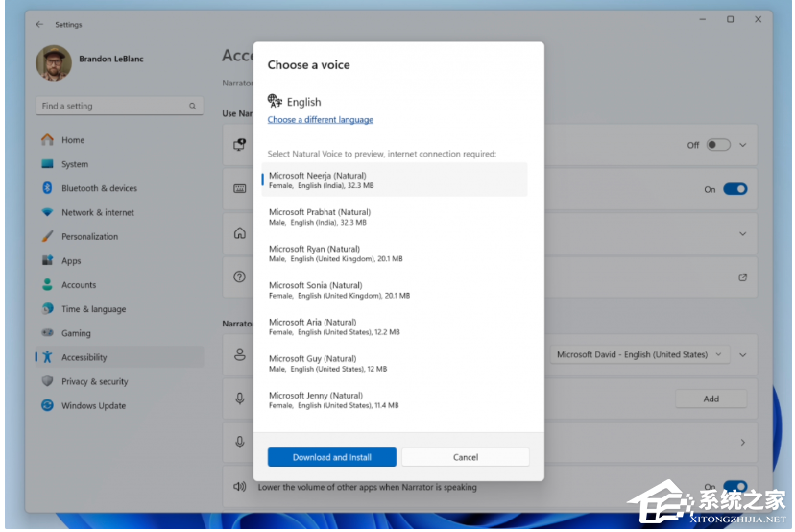
Task: Click the Home icon in sidebar
Action: [47, 140]
